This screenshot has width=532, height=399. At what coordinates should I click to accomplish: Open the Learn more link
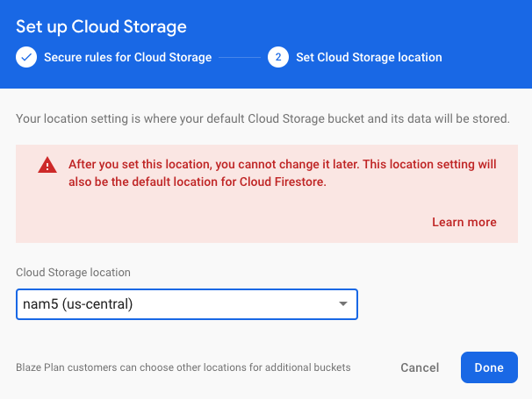(464, 222)
